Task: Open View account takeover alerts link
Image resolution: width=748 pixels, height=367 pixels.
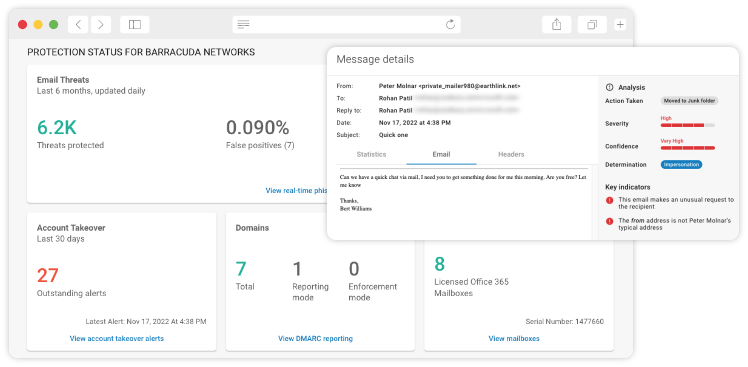Action: tap(117, 338)
